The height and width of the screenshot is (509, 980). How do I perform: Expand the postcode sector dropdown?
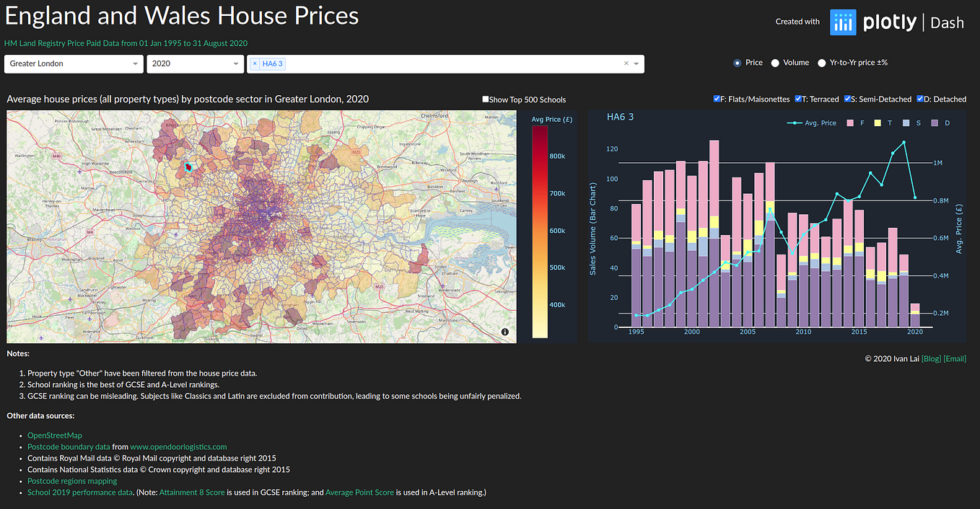click(x=636, y=63)
